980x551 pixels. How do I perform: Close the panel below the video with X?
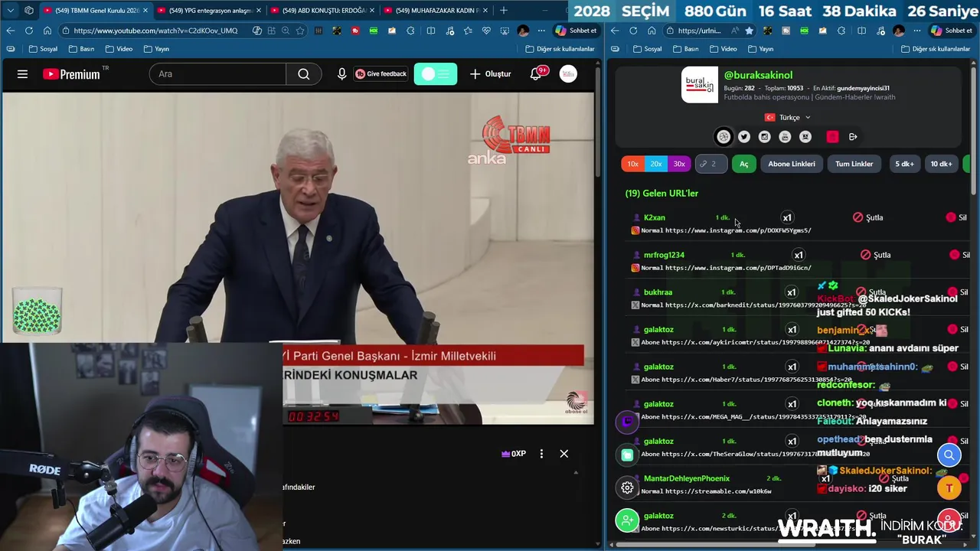[x=564, y=454]
